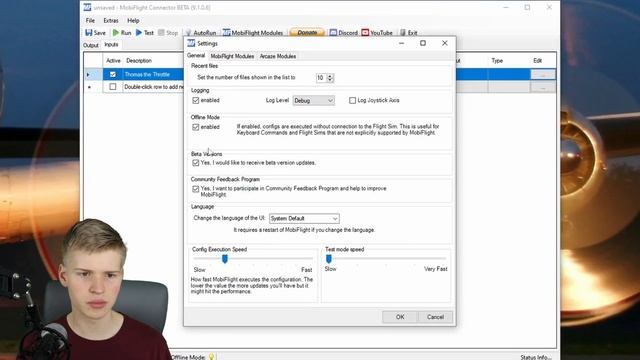Toggle the Logging enabled checkbox

196,100
